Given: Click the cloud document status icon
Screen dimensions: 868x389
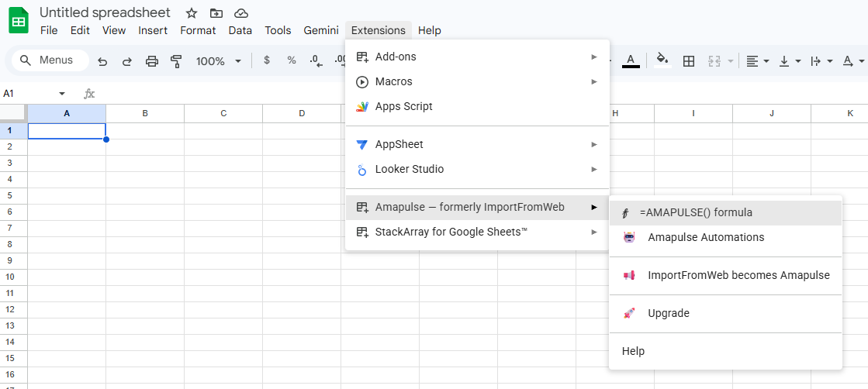Looking at the screenshot, I should point(240,13).
